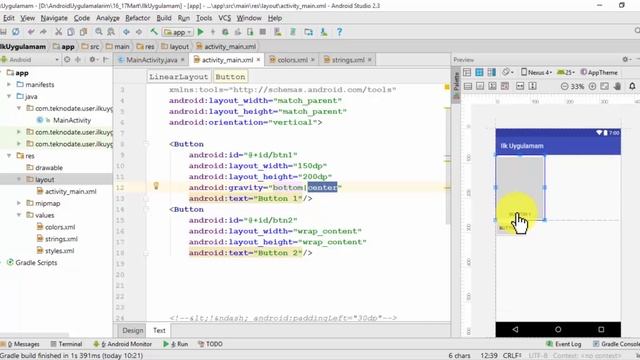Select strings.xml in project tree
The image size is (640, 360).
[x=57, y=239]
